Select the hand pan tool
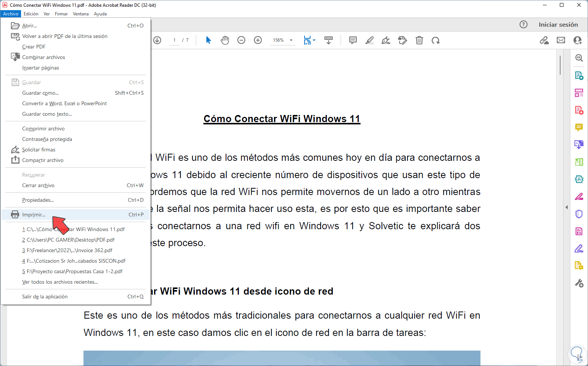This screenshot has width=588, height=366. [225, 40]
